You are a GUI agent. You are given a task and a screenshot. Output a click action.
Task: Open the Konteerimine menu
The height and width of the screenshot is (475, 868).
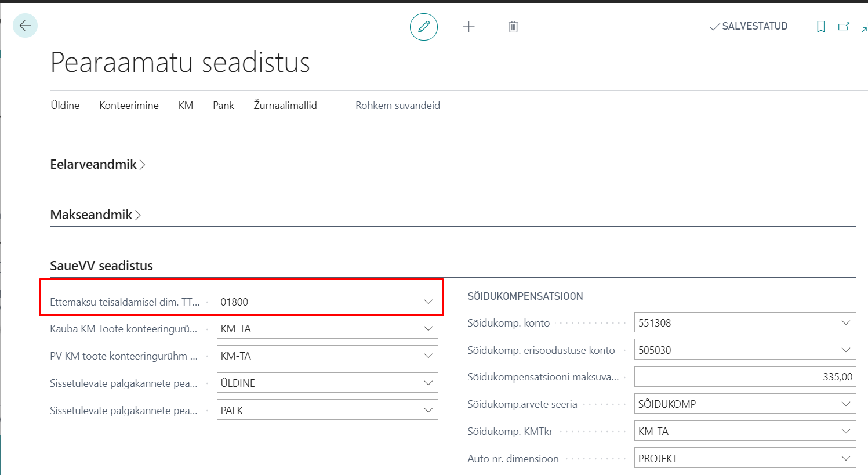(x=129, y=106)
